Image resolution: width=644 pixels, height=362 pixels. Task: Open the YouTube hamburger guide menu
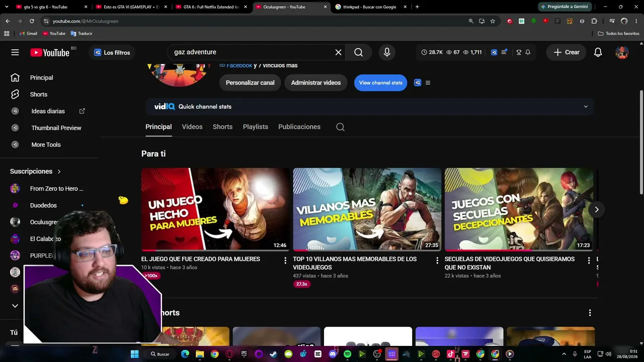point(15,52)
